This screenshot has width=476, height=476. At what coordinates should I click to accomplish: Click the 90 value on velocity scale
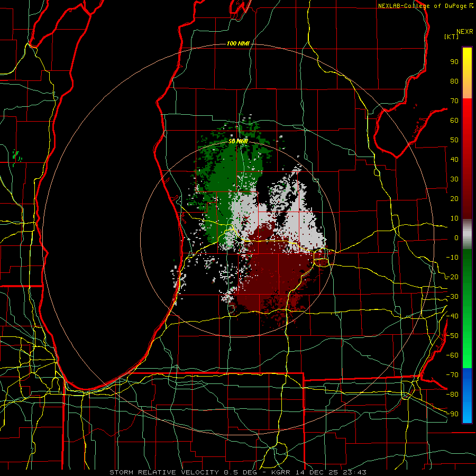click(x=454, y=62)
